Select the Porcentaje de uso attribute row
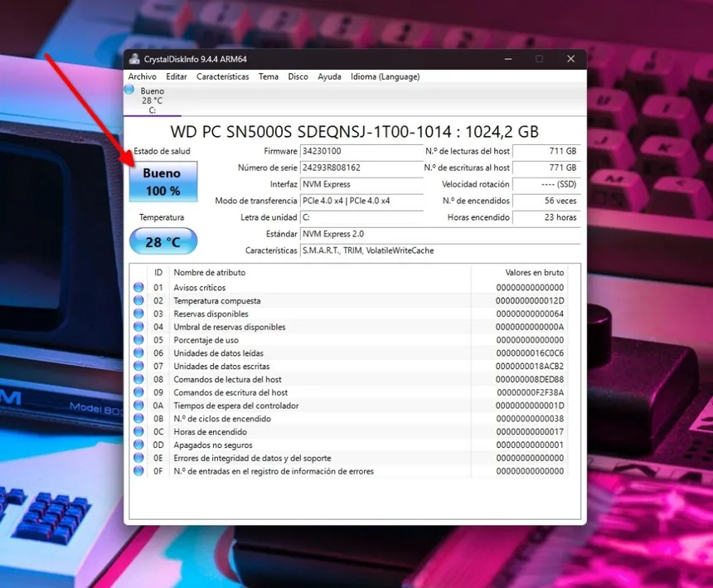This screenshot has height=588, width=713. point(349,340)
